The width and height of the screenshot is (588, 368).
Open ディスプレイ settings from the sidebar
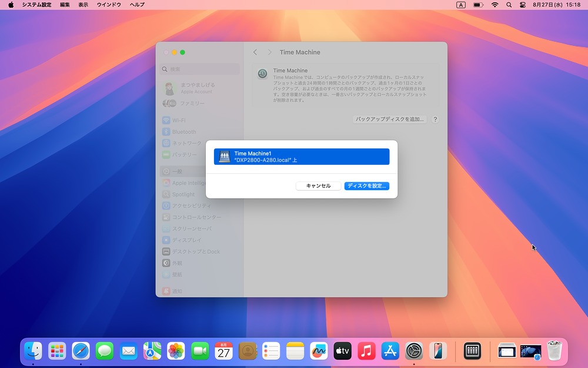pyautogui.click(x=183, y=240)
